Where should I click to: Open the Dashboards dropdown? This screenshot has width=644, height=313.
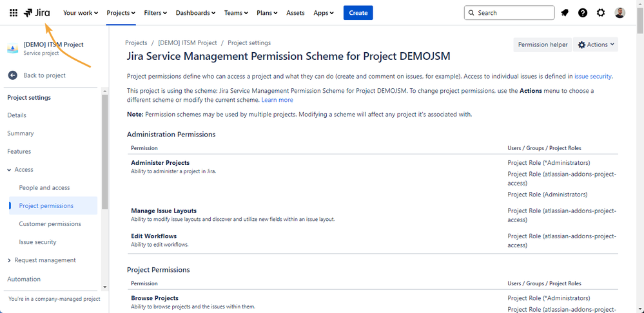coord(195,13)
